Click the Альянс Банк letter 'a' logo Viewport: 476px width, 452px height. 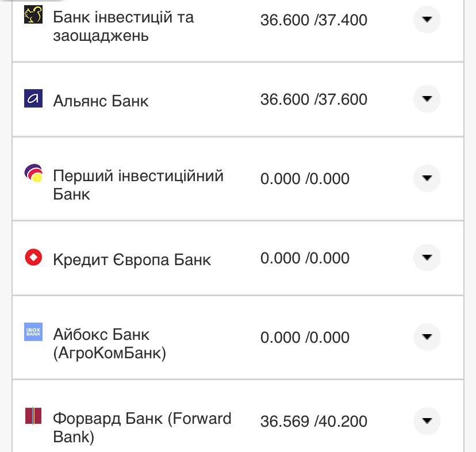[33, 99]
